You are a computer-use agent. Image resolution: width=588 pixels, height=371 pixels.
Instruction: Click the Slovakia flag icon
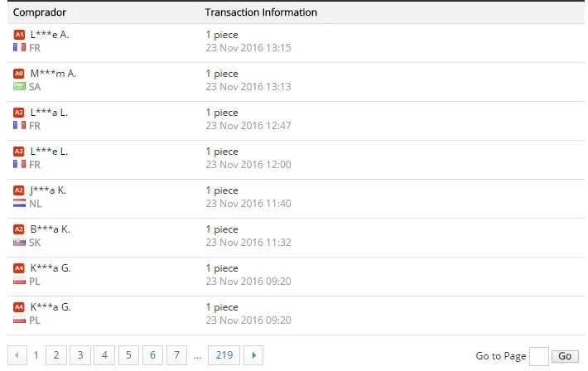[20, 243]
